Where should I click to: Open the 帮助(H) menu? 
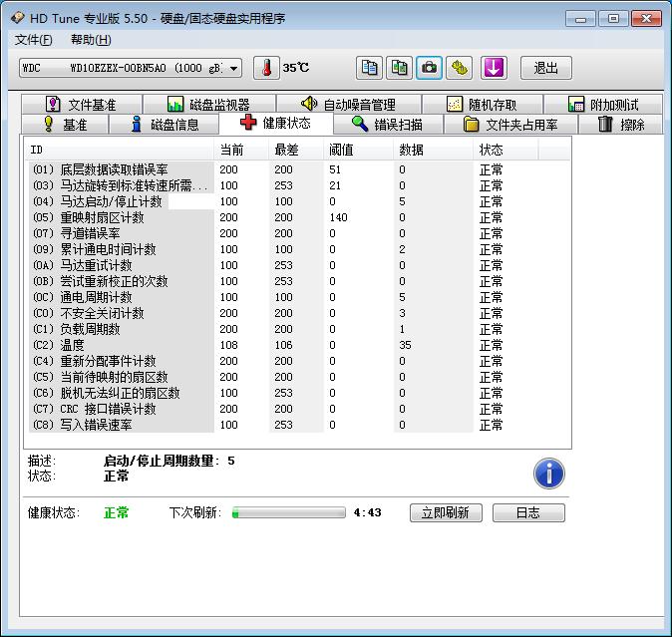coord(91,40)
